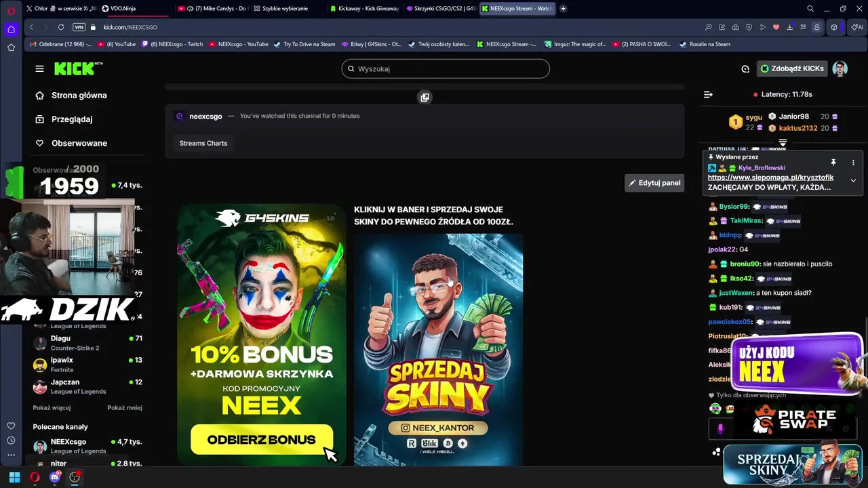This screenshot has height=488, width=868.
Task: Go back in browser history
Action: pyautogui.click(x=31, y=27)
